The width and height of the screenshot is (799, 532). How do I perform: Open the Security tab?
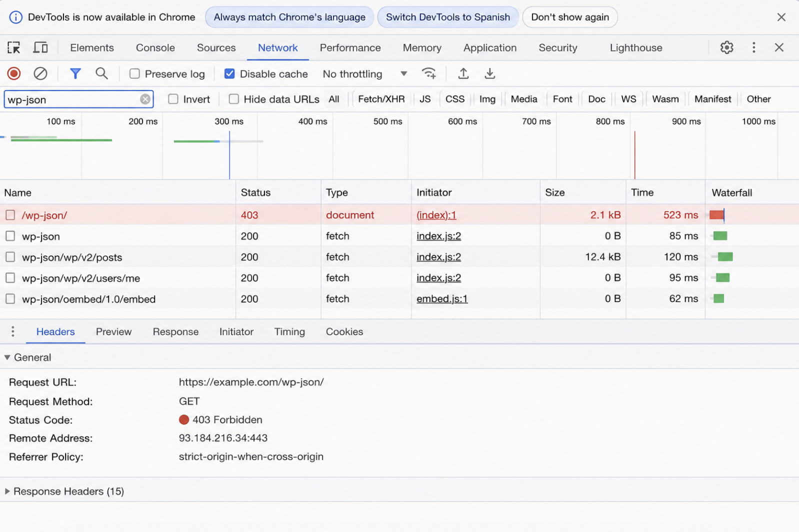[558, 47]
